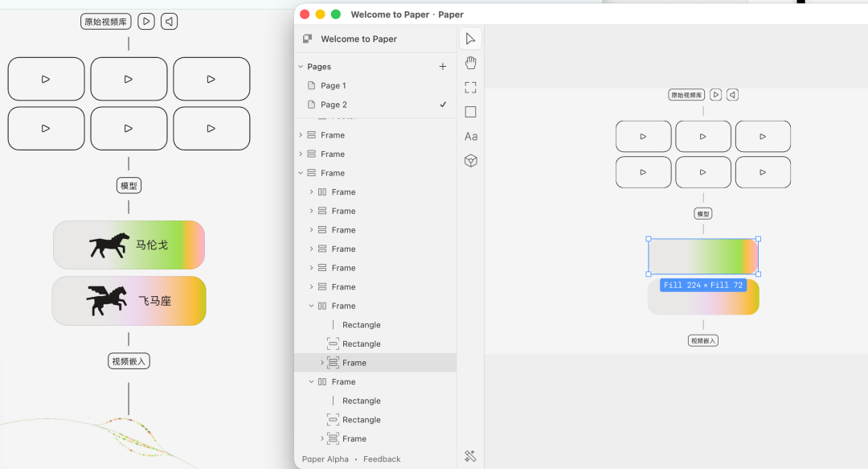This screenshot has height=469, width=868.
Task: Select Page 2 in pages list
Action: click(x=334, y=105)
